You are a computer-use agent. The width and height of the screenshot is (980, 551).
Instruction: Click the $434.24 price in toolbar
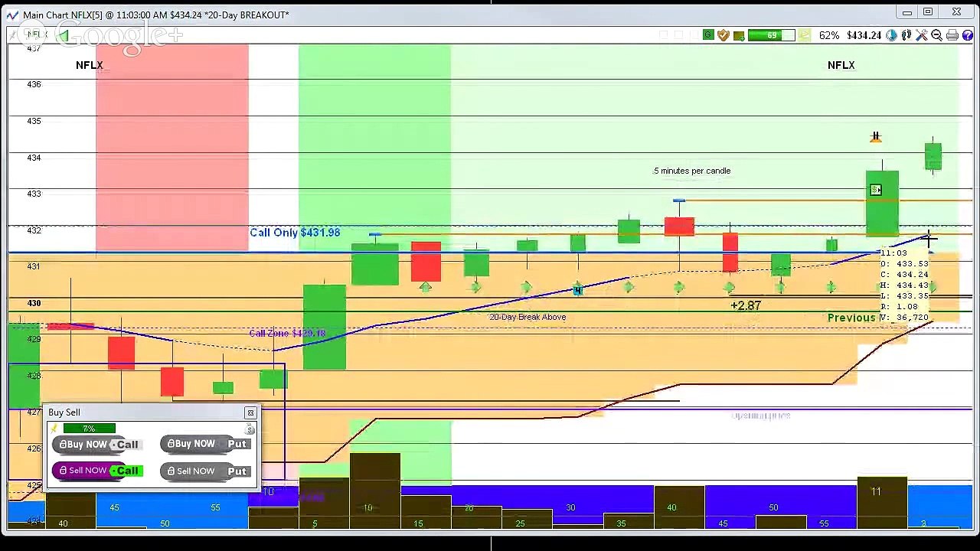(x=864, y=35)
